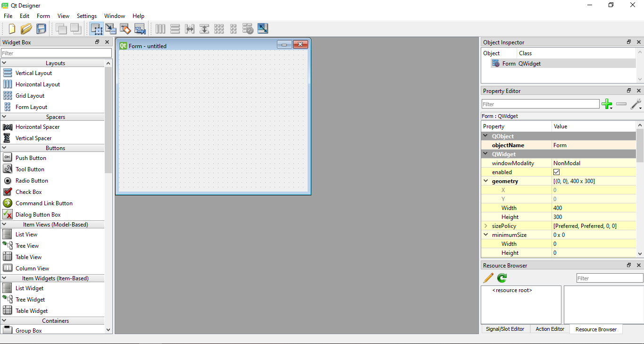Float the Widget Box panel
The width and height of the screenshot is (644, 344).
(x=97, y=42)
